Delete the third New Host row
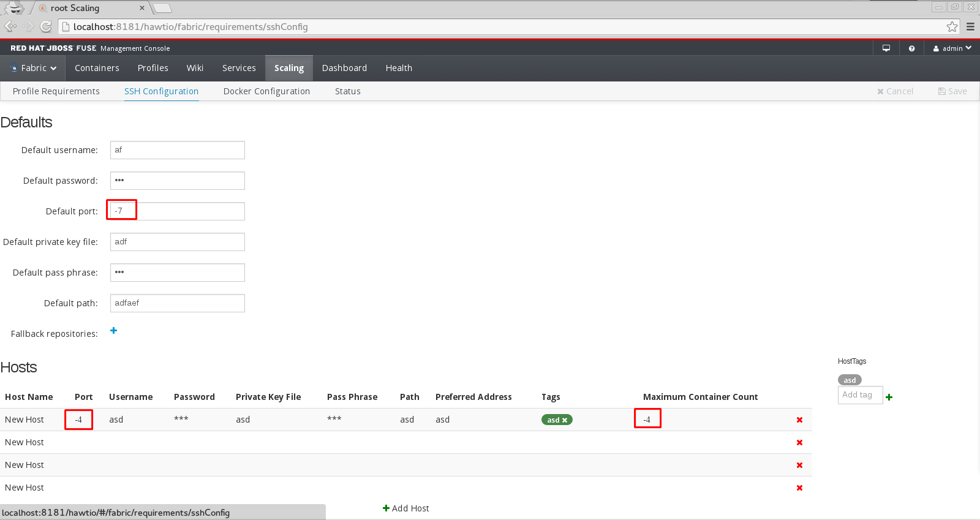This screenshot has height=520, width=980. pyautogui.click(x=799, y=465)
